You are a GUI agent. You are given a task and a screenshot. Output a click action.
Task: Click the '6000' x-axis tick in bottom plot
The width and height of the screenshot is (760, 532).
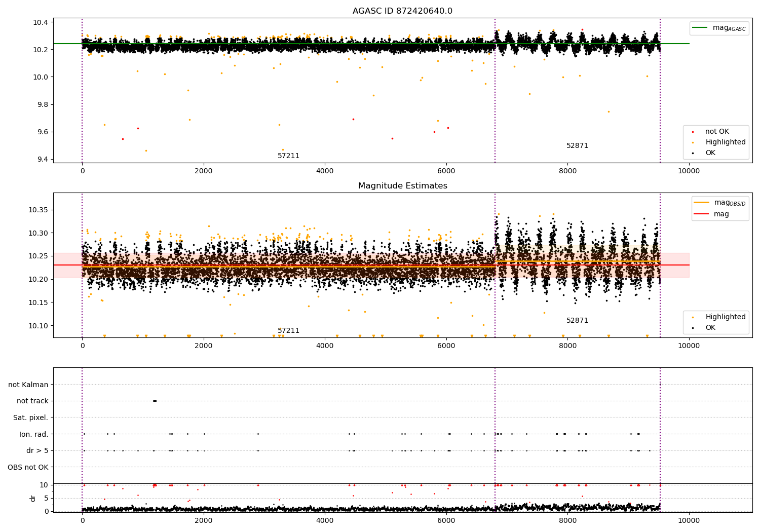446,521
